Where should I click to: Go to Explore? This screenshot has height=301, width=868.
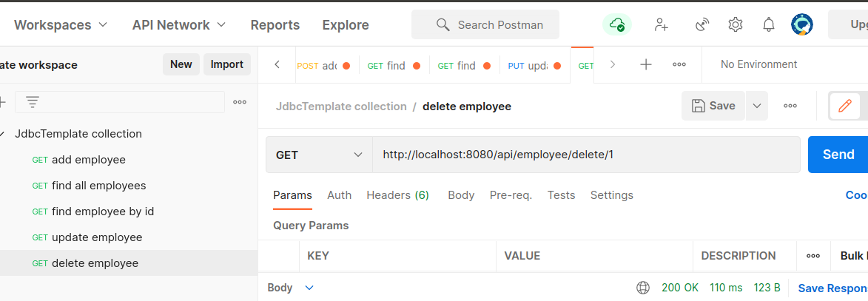tap(346, 25)
